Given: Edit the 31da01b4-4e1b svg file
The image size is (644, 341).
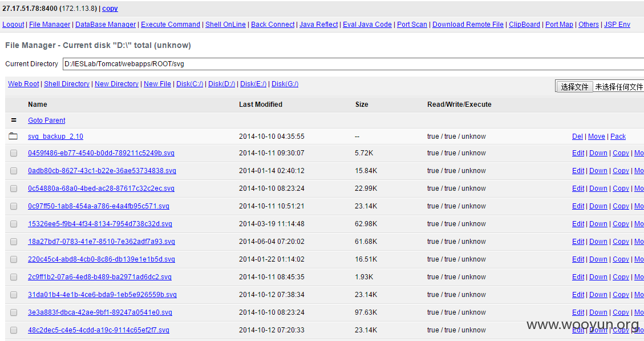Looking at the screenshot, I should tap(578, 294).
